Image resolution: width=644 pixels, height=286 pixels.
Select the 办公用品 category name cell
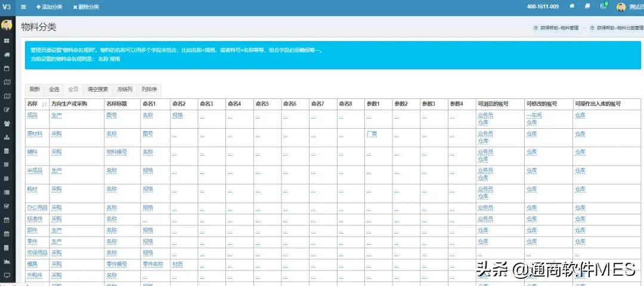(37, 207)
